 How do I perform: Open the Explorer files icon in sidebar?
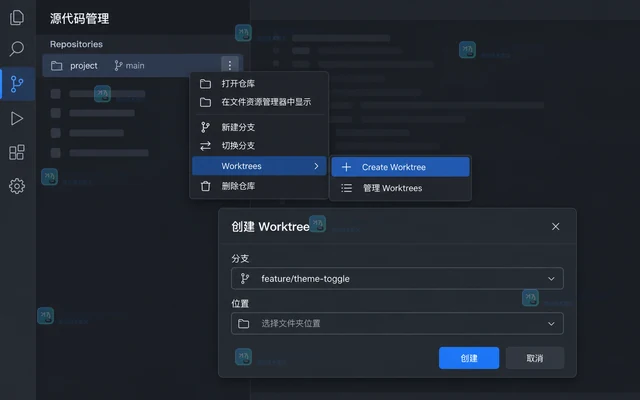coord(17,18)
